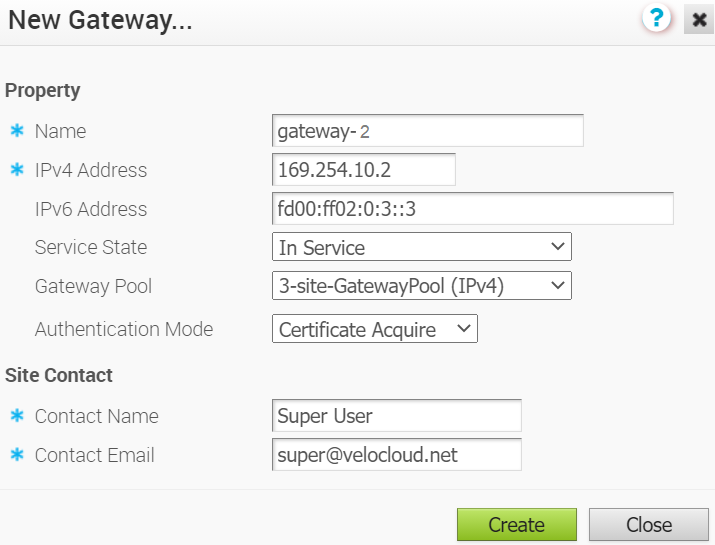
Task: Focus the Contact Email input field
Action: (x=396, y=455)
